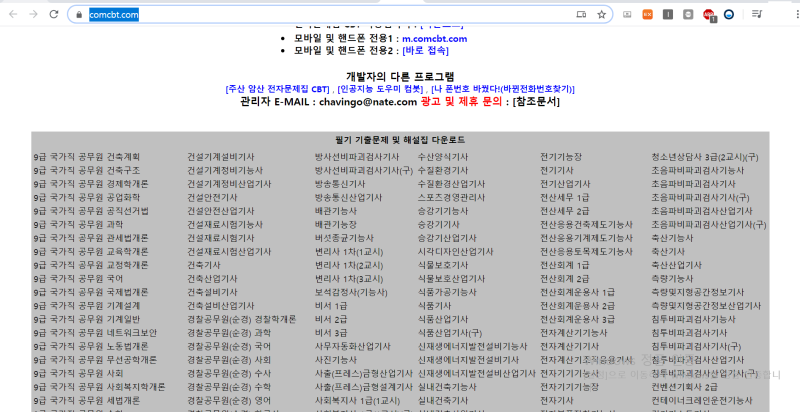
Task: Open the light gray screen extension
Action: point(627,14)
